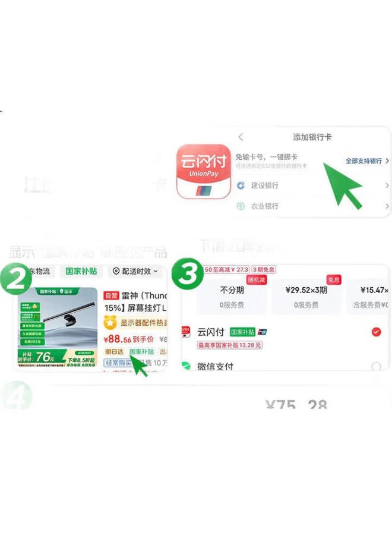Viewport: 392px width, 535px height.
Task: Tap the gold medal icon by 显示器配件热卖
Action: tap(110, 322)
